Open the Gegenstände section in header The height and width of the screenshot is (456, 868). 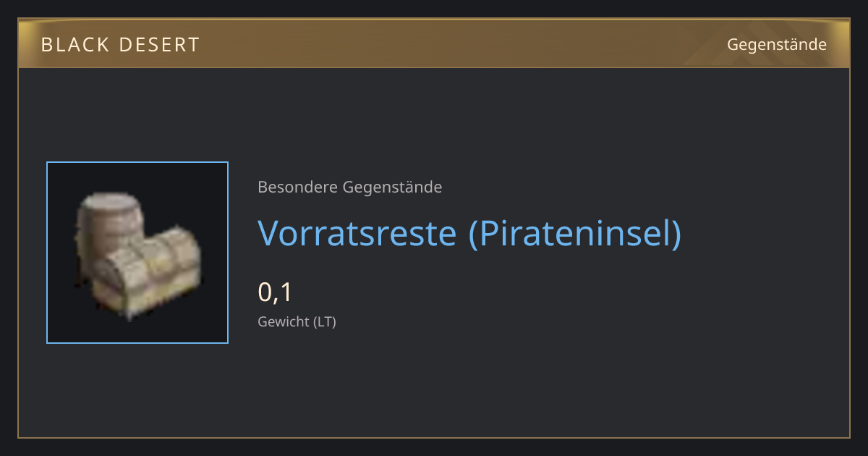(x=776, y=45)
